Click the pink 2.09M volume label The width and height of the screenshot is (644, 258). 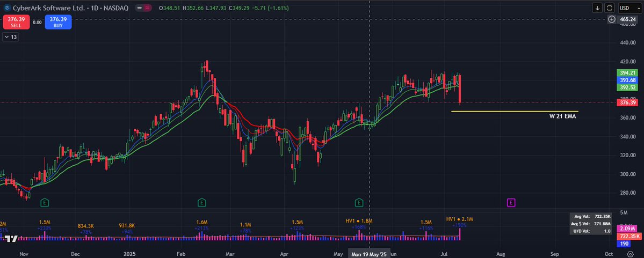627,228
